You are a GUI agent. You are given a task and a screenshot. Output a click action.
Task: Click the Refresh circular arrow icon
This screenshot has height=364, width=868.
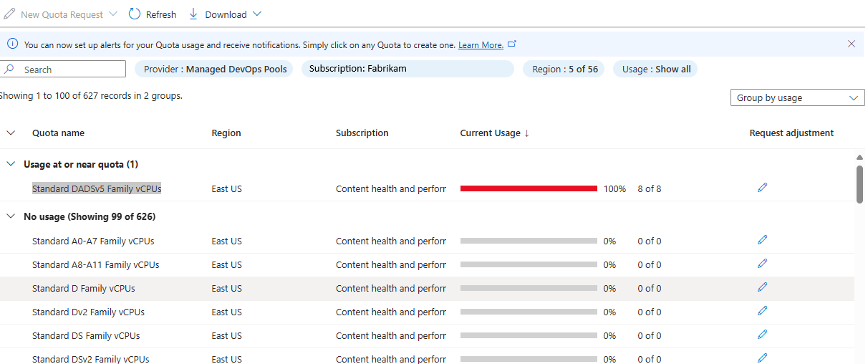[x=134, y=14]
